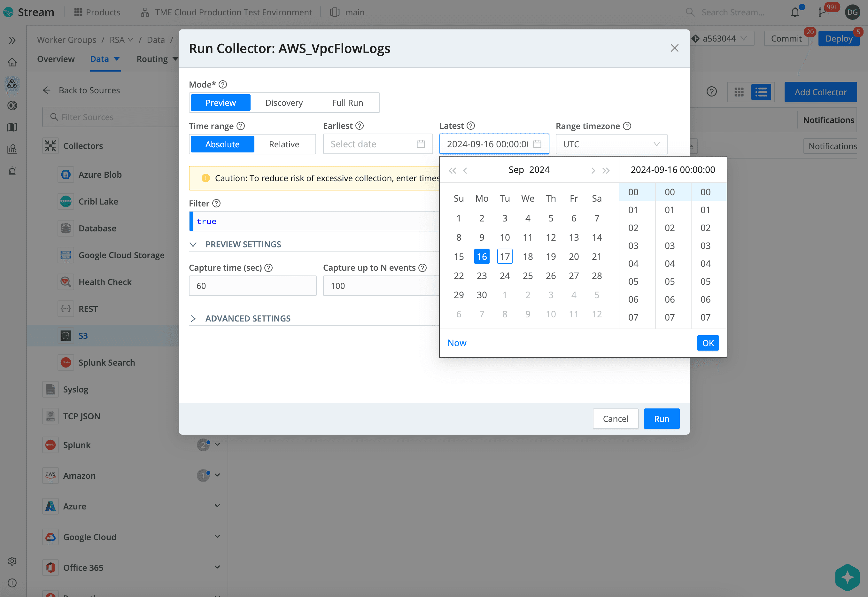Image resolution: width=868 pixels, height=597 pixels.
Task: Open the UTC range timezone dropdown
Action: point(611,144)
